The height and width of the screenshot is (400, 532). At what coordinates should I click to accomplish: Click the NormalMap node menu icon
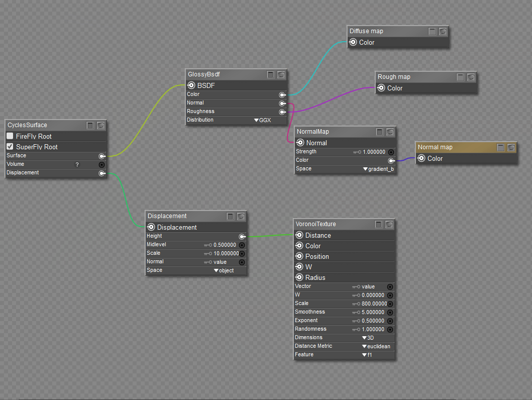pos(379,132)
